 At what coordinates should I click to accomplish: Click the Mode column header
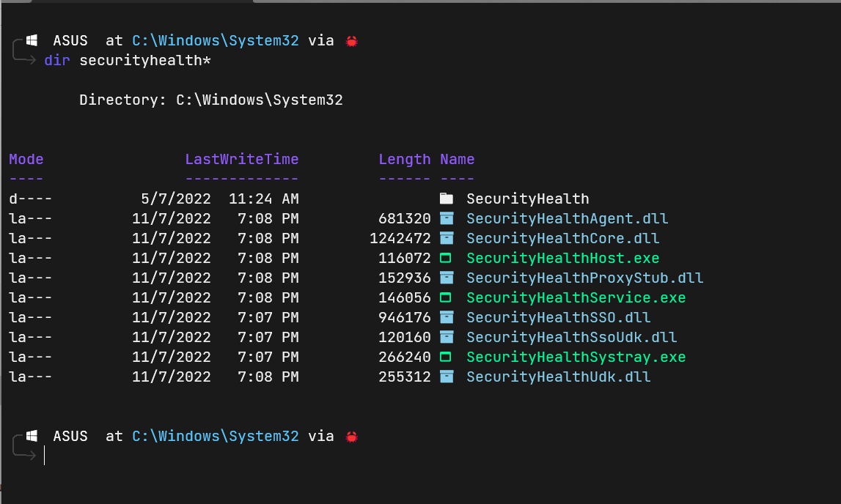(26, 159)
